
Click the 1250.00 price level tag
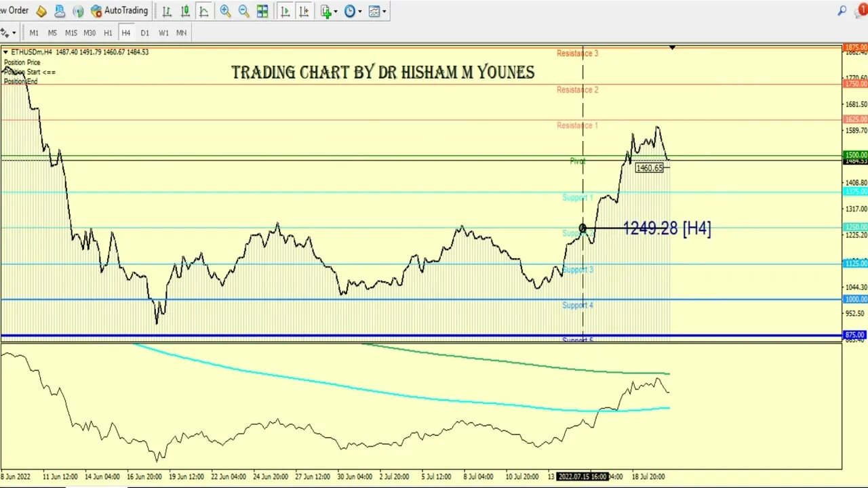click(855, 227)
